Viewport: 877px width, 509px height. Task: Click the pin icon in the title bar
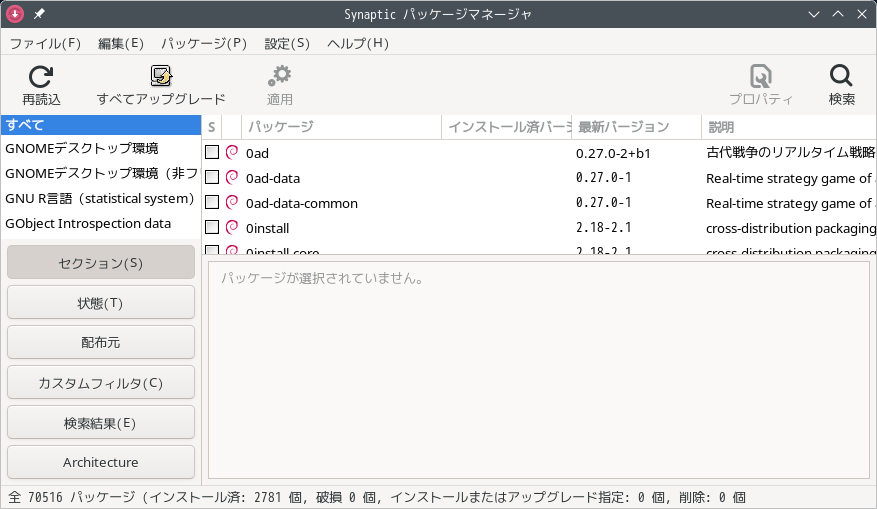[x=39, y=14]
